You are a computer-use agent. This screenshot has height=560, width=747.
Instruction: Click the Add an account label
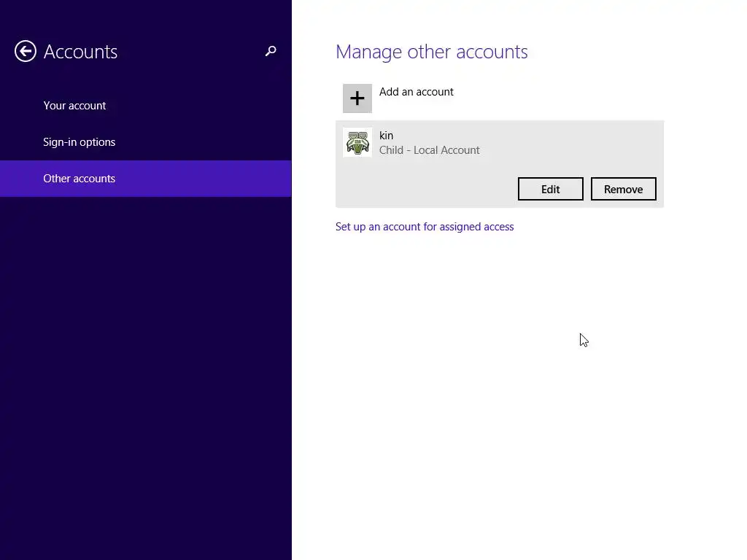click(417, 92)
